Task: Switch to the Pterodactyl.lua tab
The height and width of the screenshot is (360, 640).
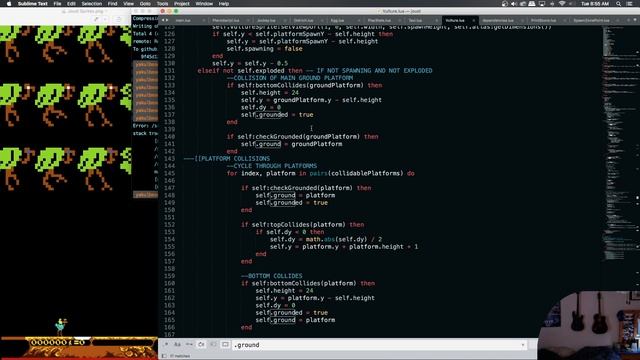Action: pyautogui.click(x=226, y=20)
